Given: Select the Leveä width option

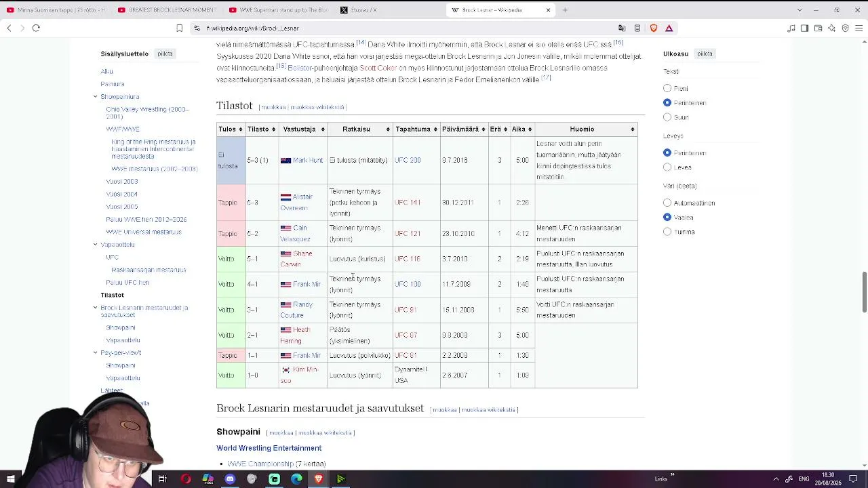Looking at the screenshot, I should pos(667,167).
